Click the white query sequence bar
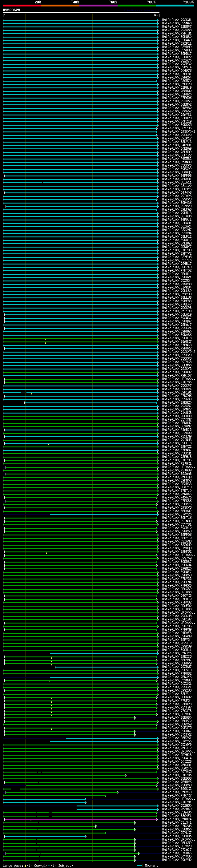Screen dimensions: 197x868 pyautogui.click(x=81, y=12)
